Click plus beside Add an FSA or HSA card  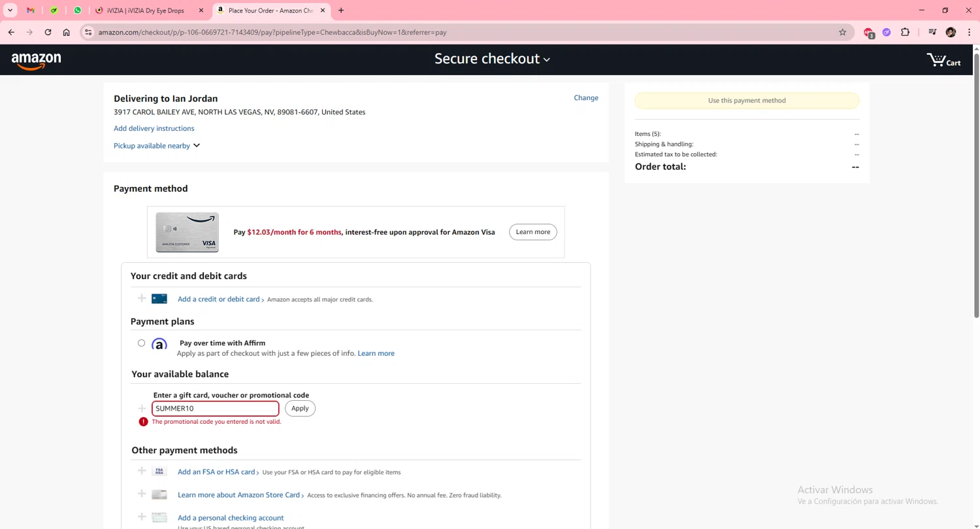click(142, 471)
